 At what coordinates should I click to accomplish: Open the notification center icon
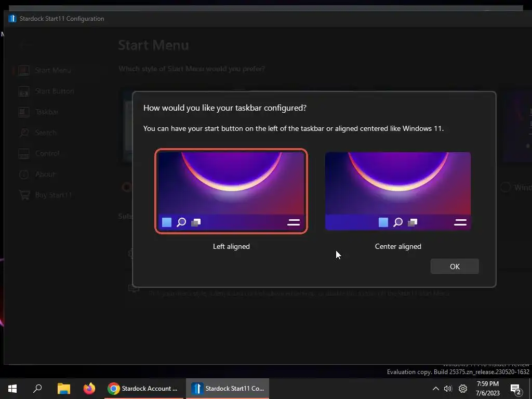pos(515,389)
